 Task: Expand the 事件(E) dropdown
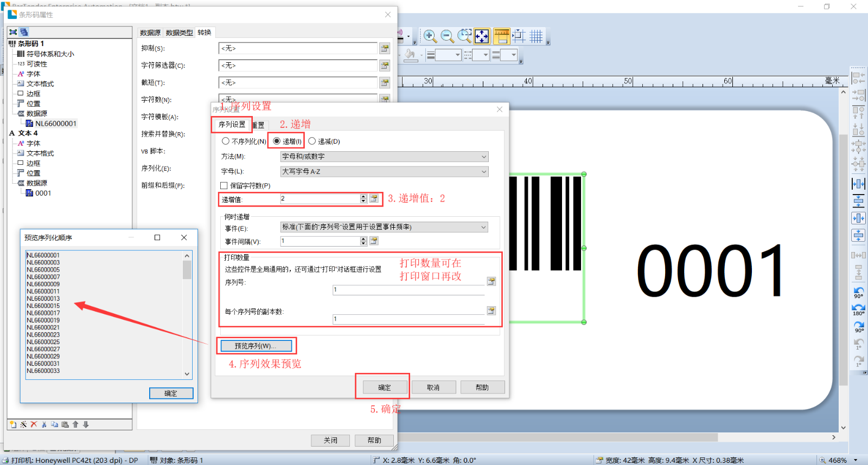tap(384, 227)
